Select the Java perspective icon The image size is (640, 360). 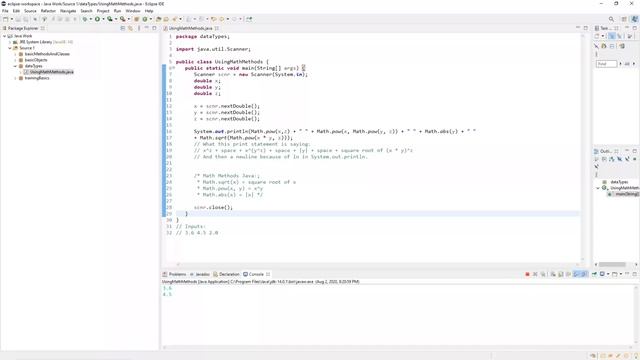pyautogui.click(x=634, y=19)
